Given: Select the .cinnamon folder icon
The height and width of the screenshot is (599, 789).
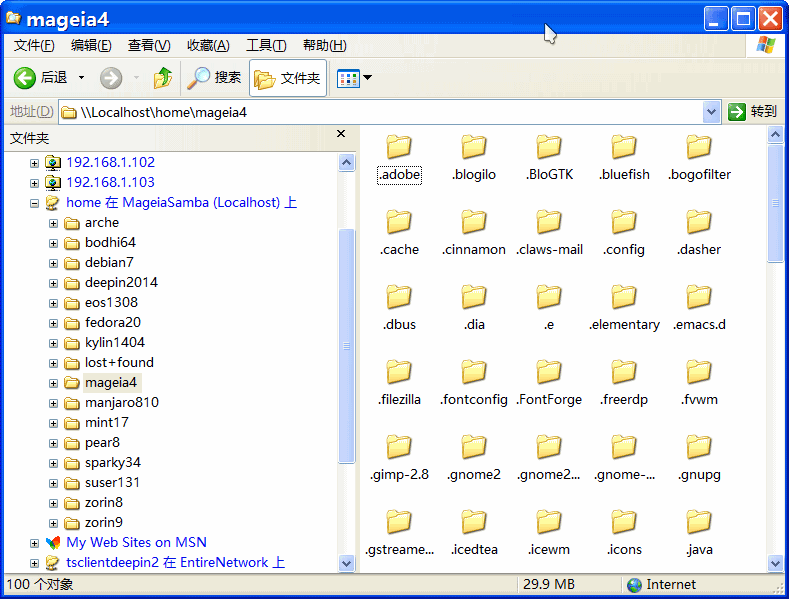Looking at the screenshot, I should tap(474, 221).
